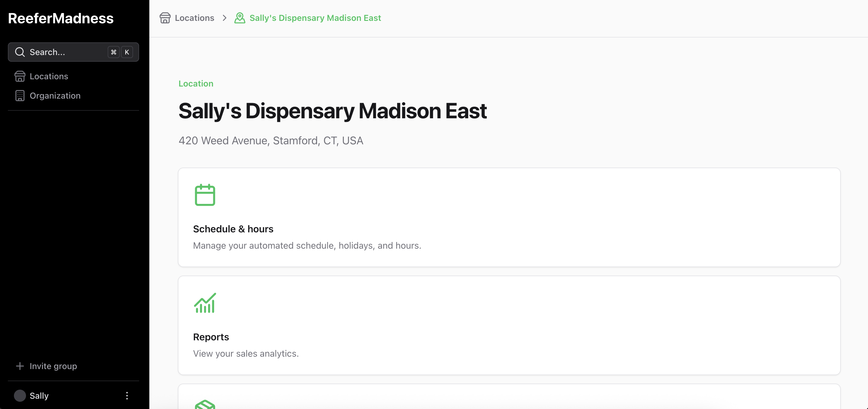The image size is (868, 409).
Task: Click the green calendar Schedule icon
Action: click(205, 195)
